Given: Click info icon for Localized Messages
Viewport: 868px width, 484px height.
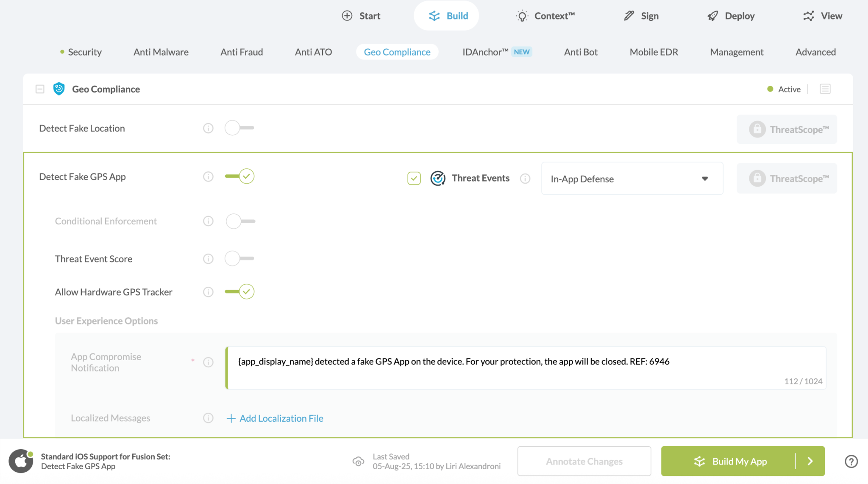Looking at the screenshot, I should pos(208,418).
